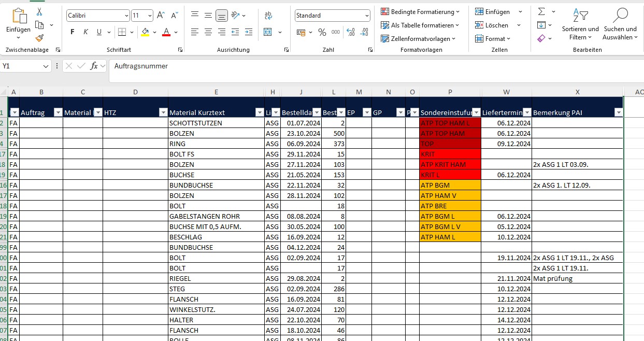Center text horizontally
644x341 pixels.
[208, 32]
